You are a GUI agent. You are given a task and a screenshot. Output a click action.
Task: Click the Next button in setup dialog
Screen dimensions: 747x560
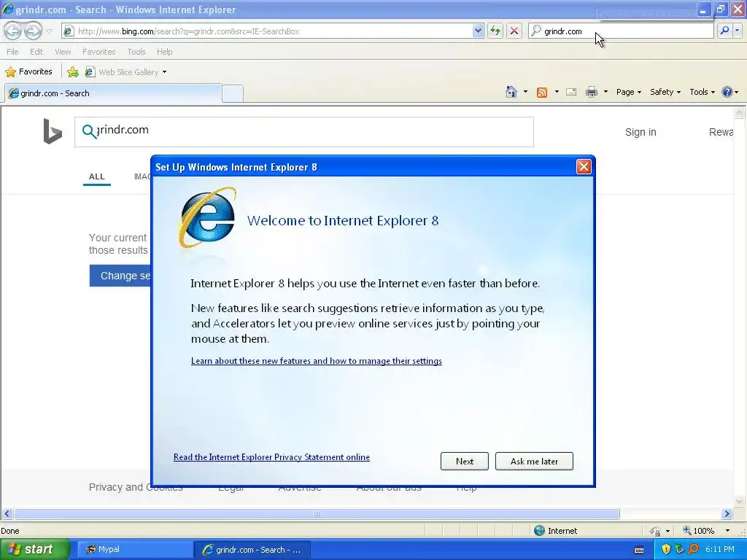click(465, 461)
